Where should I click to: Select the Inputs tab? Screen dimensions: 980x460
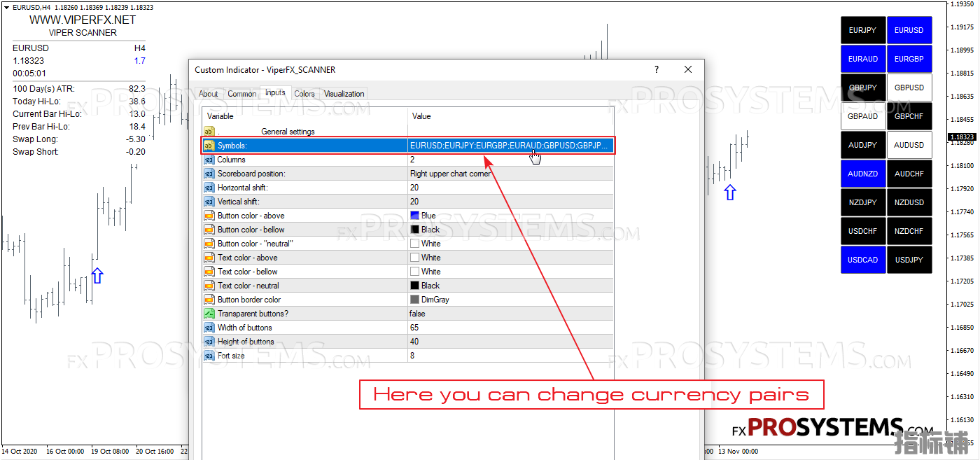click(275, 92)
